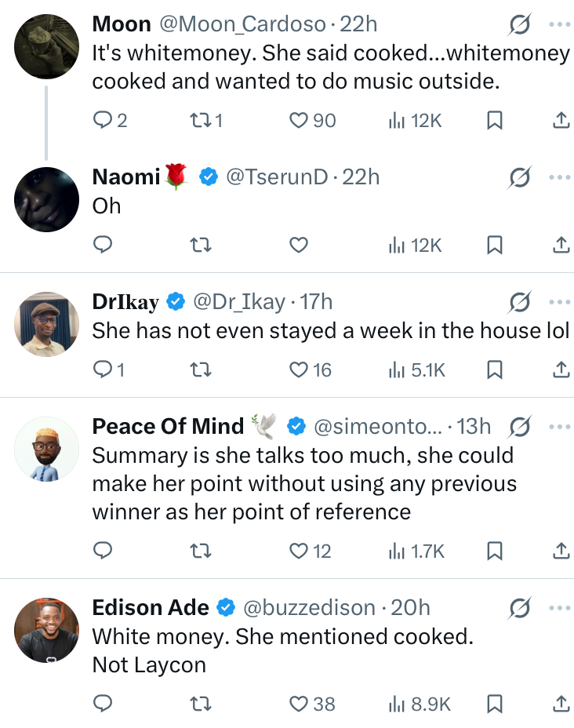Share Edison Ade's tweet
This screenshot has width=574, height=728.
[561, 704]
